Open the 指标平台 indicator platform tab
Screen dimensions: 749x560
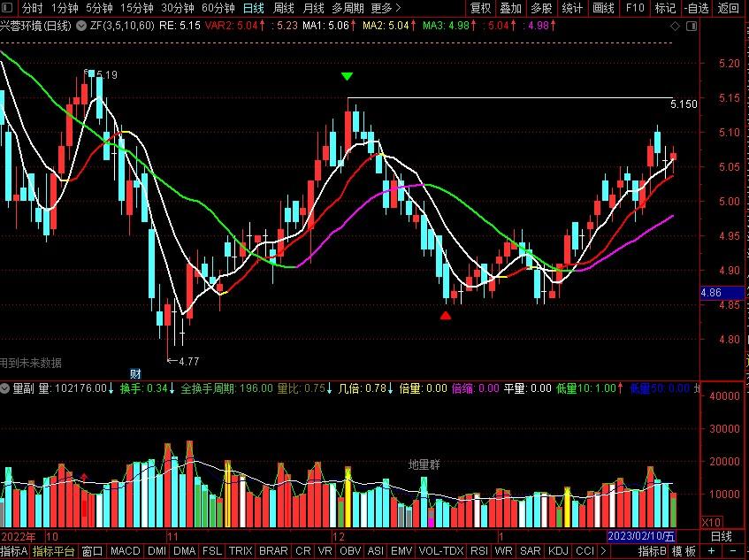[x=53, y=551]
